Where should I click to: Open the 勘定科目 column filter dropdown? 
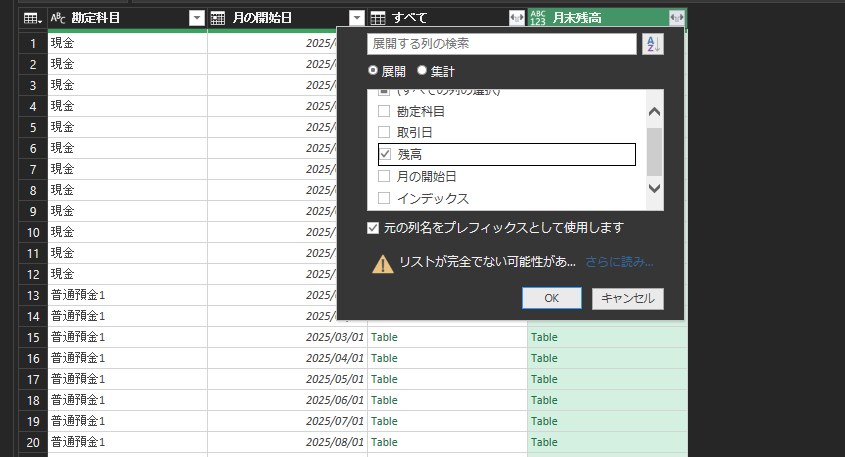point(196,18)
